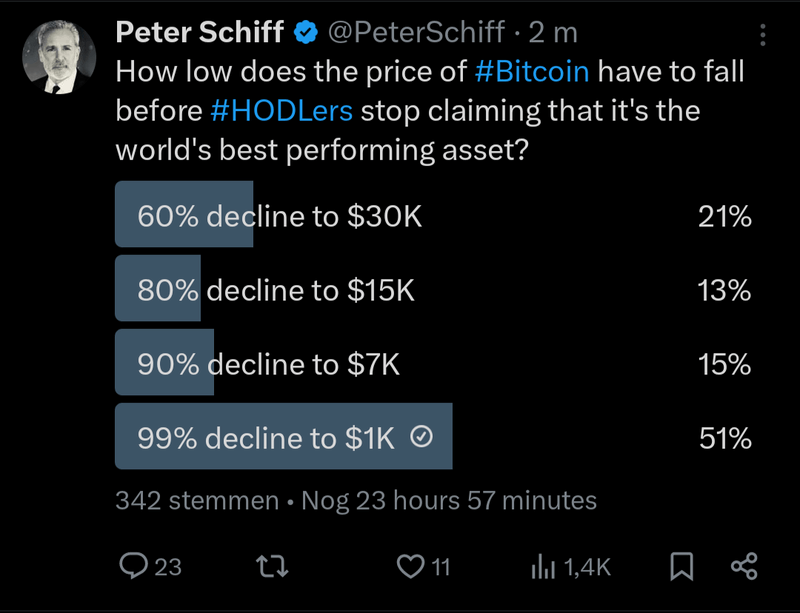Open the @PeterSchiff handle
Screen dimensions: 800x613
point(416,33)
